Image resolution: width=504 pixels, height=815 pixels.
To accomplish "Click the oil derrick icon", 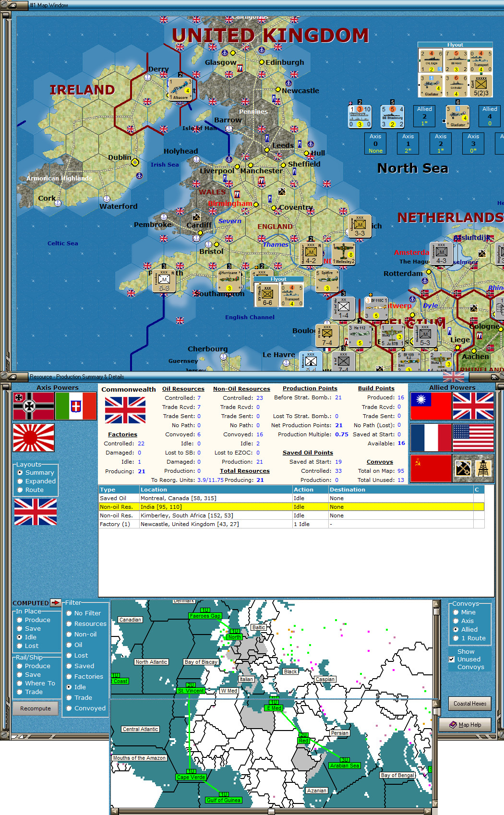I will pos(483,468).
